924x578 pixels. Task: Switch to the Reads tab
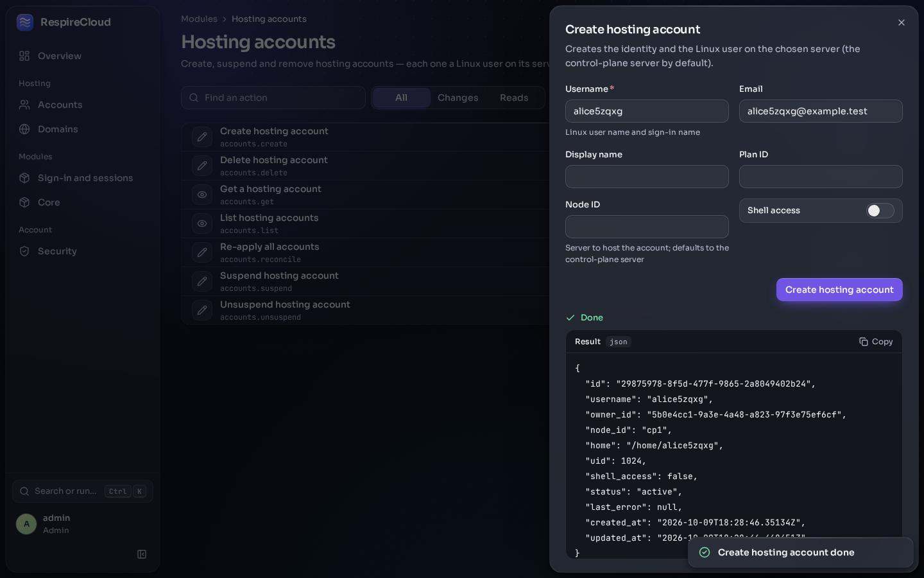coord(514,98)
